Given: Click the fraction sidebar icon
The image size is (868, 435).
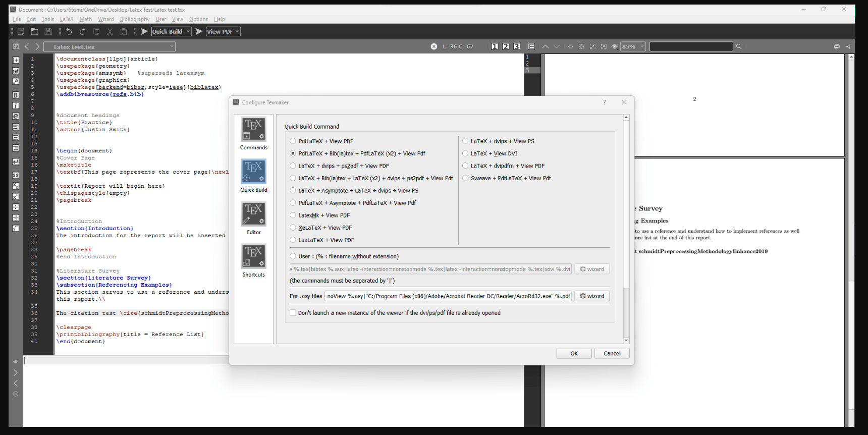Looking at the screenshot, I should pyautogui.click(x=16, y=217).
